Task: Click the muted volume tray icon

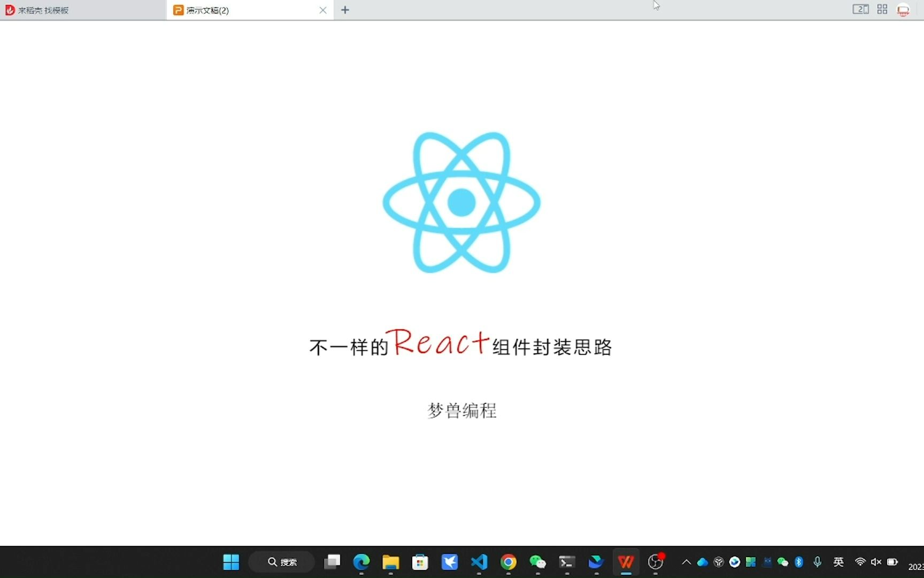Action: [876, 562]
